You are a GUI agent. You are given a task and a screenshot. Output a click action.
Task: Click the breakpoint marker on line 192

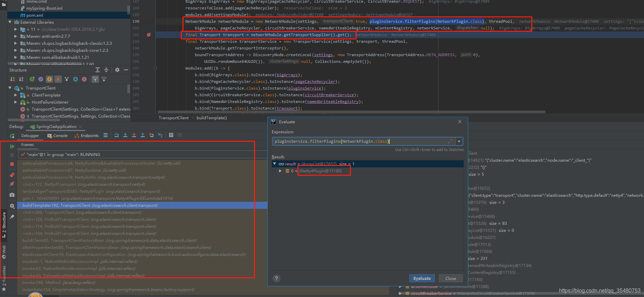pos(149,35)
